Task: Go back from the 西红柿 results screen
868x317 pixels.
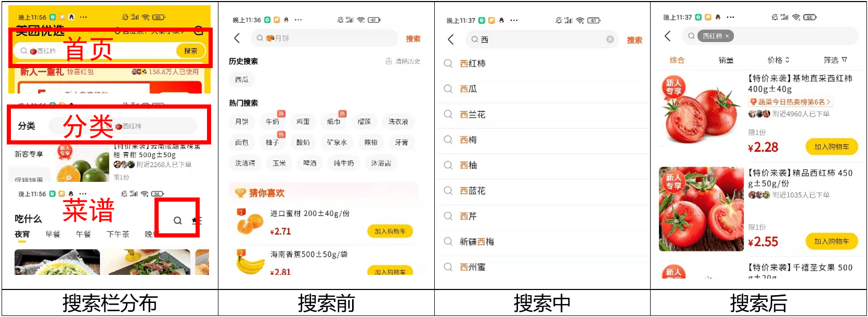Action: 668,36
